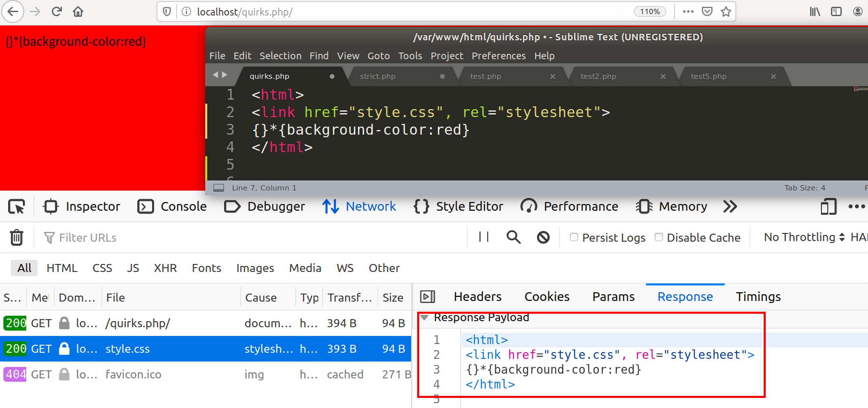Viewport: 868px width, 408px height.
Task: Filter requests by Images type
Action: 255,268
